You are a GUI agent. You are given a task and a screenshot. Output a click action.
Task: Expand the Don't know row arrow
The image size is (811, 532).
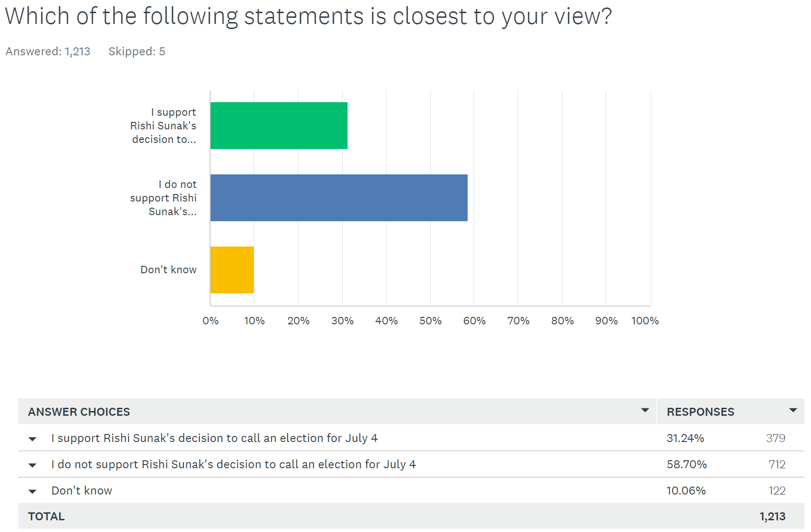(32, 492)
